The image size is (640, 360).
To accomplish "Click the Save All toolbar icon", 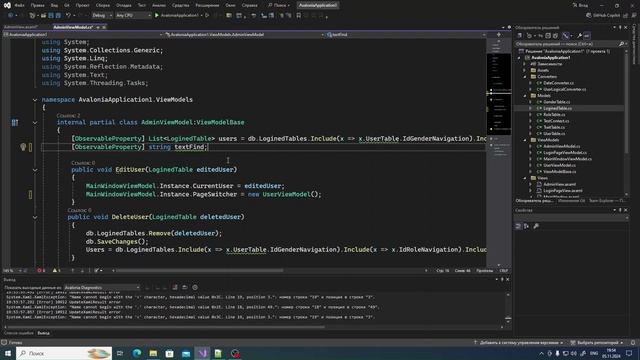I will pos(58,16).
